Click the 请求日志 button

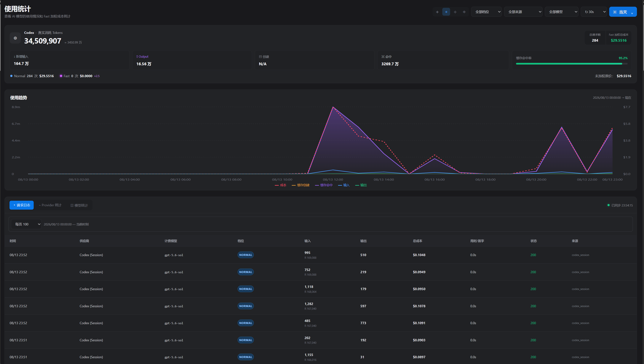pos(22,205)
